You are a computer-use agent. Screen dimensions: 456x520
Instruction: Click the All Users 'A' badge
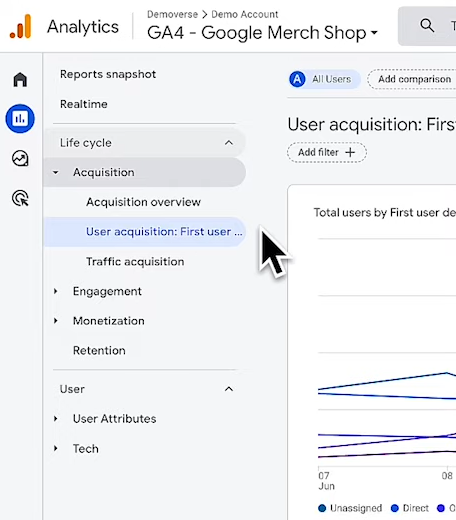point(297,79)
